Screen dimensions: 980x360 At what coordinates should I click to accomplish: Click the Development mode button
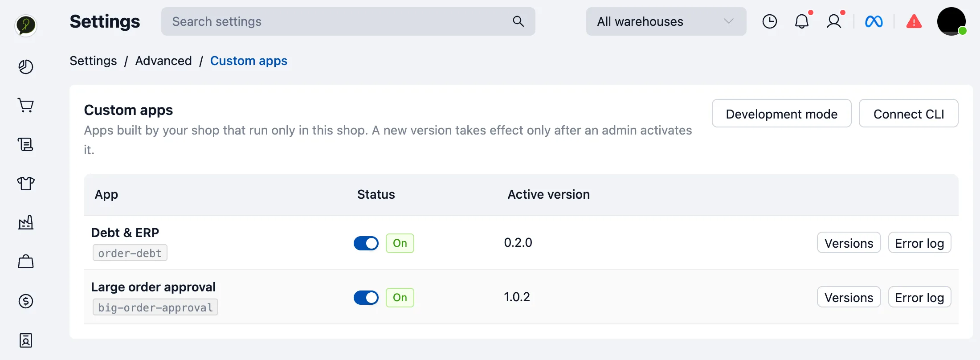(782, 113)
